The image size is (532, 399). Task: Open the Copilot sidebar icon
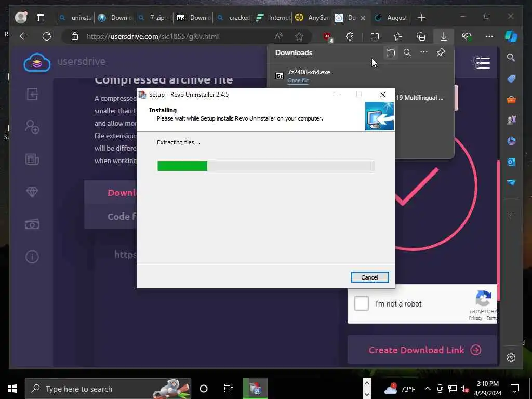coord(511,36)
